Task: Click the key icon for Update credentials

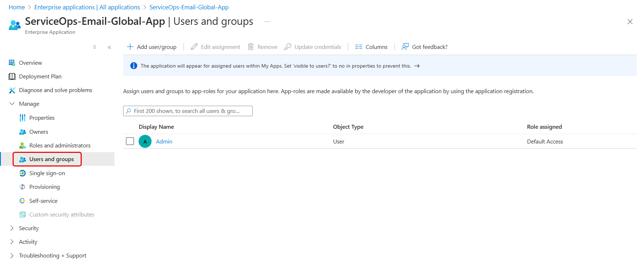Action: 288,47
